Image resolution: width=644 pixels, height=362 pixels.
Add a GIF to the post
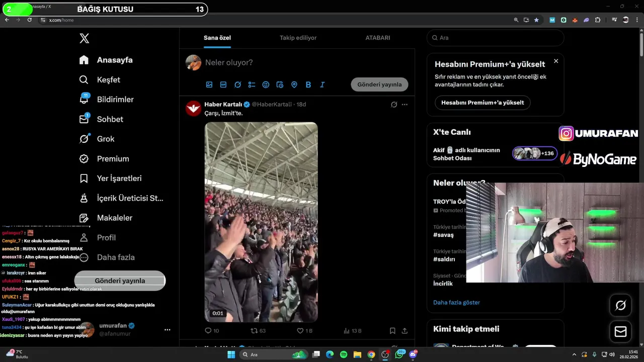coord(223,84)
